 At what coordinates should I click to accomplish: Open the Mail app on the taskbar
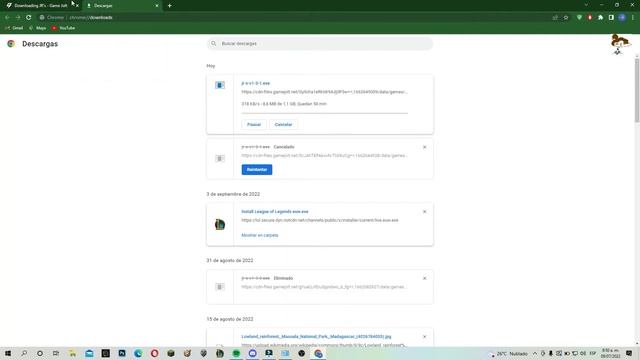point(89,353)
